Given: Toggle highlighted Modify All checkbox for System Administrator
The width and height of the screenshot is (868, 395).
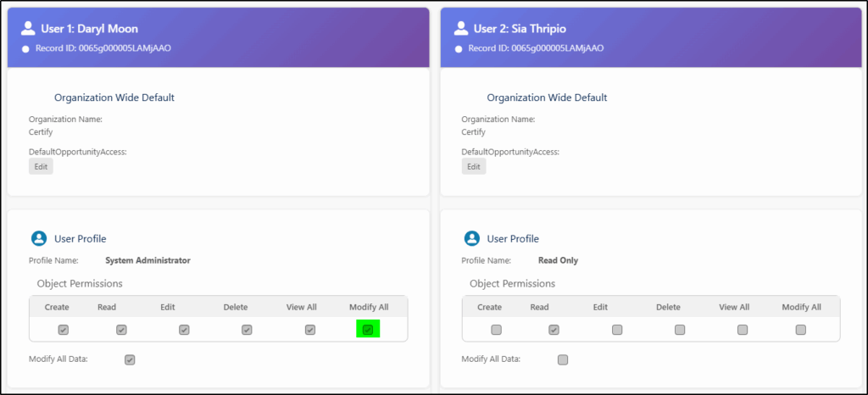Looking at the screenshot, I should pyautogui.click(x=368, y=330).
